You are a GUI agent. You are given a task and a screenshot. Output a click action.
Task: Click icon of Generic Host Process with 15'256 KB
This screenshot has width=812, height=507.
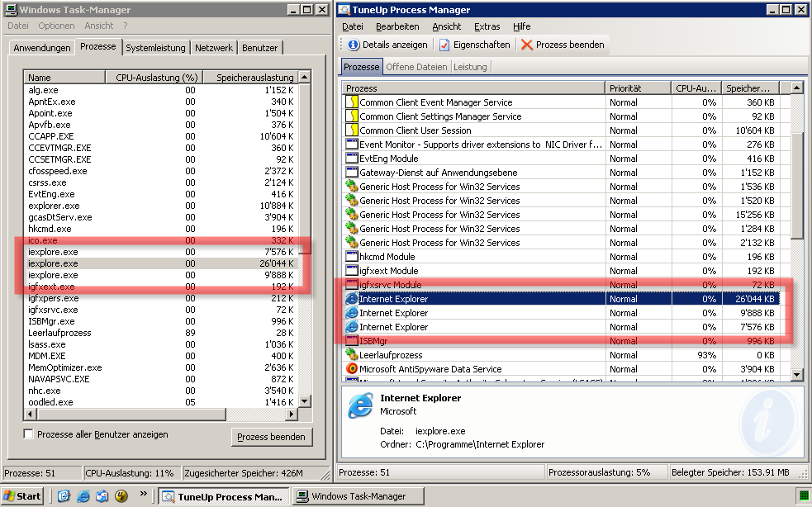pos(352,214)
